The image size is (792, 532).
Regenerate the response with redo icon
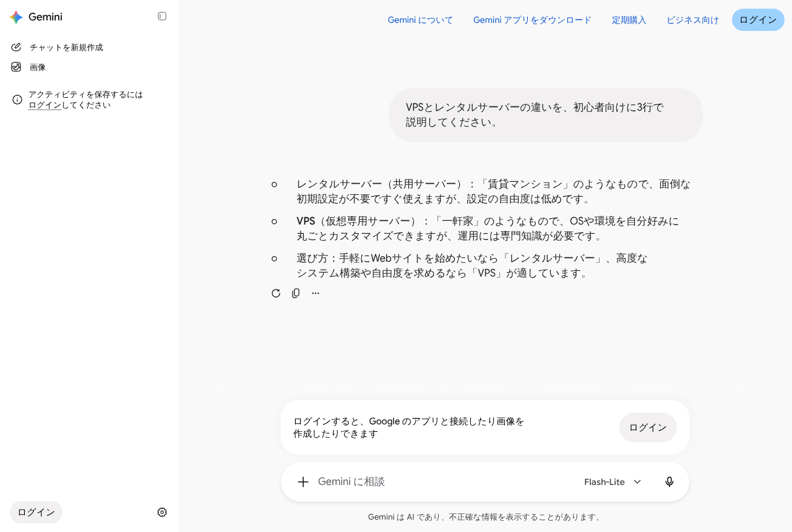tap(276, 293)
